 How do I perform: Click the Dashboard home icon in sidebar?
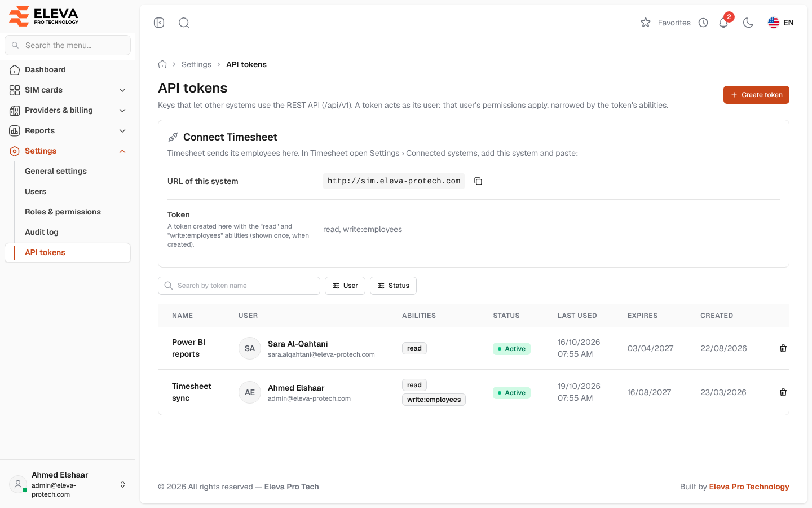[15, 70]
